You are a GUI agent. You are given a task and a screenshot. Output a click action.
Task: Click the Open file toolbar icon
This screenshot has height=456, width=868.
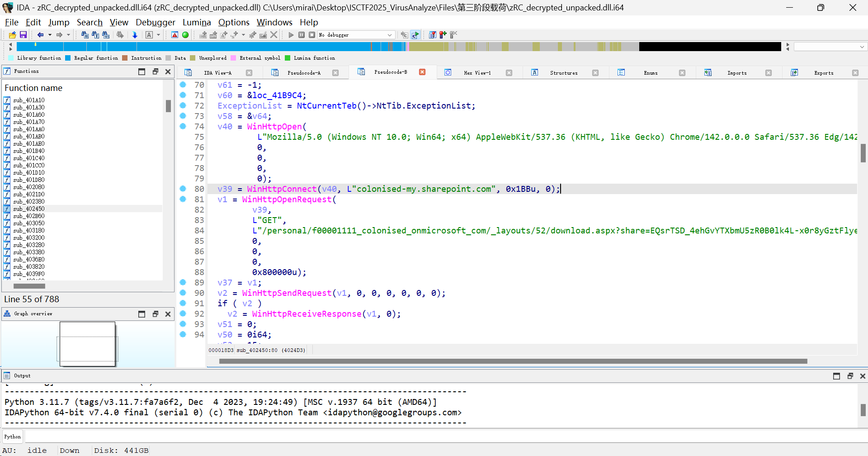12,35
